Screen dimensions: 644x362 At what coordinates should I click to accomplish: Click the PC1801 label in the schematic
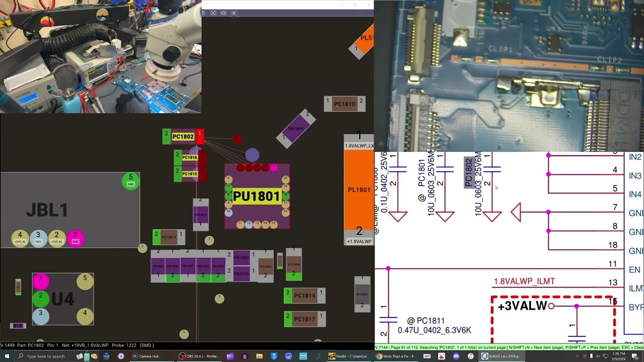tap(422, 173)
